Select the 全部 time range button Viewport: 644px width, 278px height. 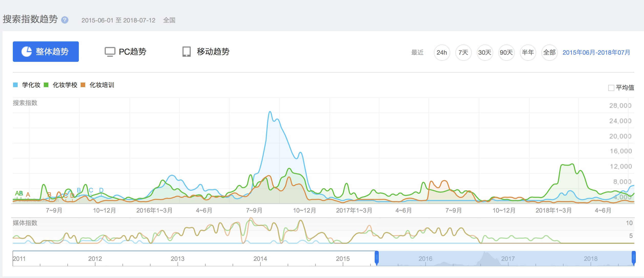pos(549,52)
